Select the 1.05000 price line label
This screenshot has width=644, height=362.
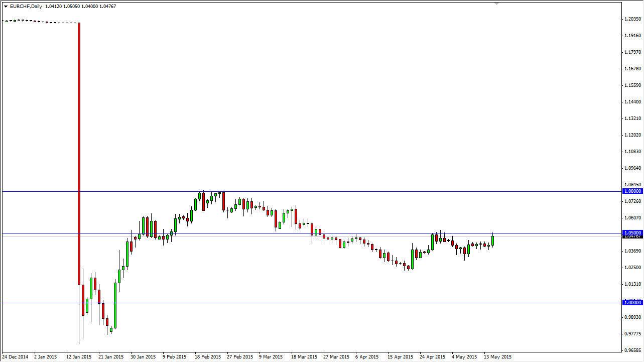coord(631,233)
